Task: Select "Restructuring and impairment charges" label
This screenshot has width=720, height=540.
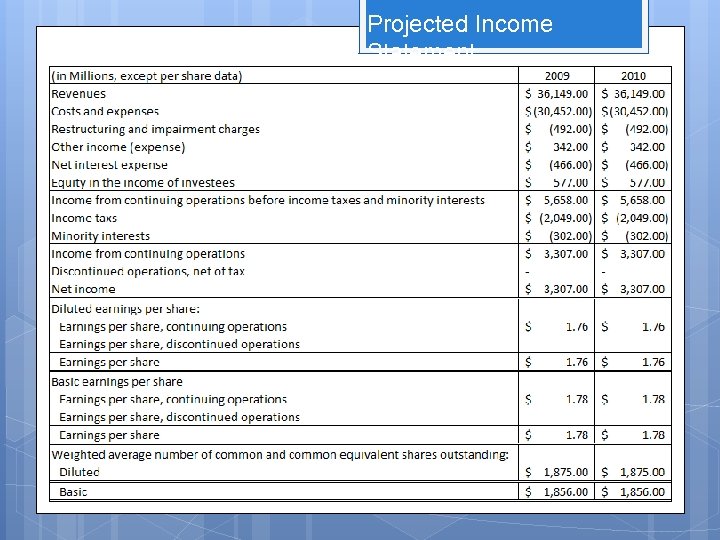Action: [x=155, y=129]
